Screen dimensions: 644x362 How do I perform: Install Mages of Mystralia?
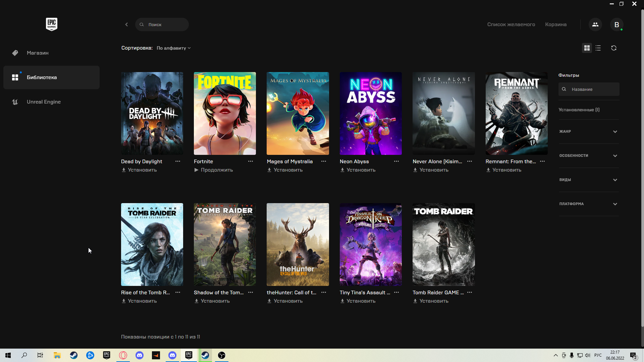(285, 170)
